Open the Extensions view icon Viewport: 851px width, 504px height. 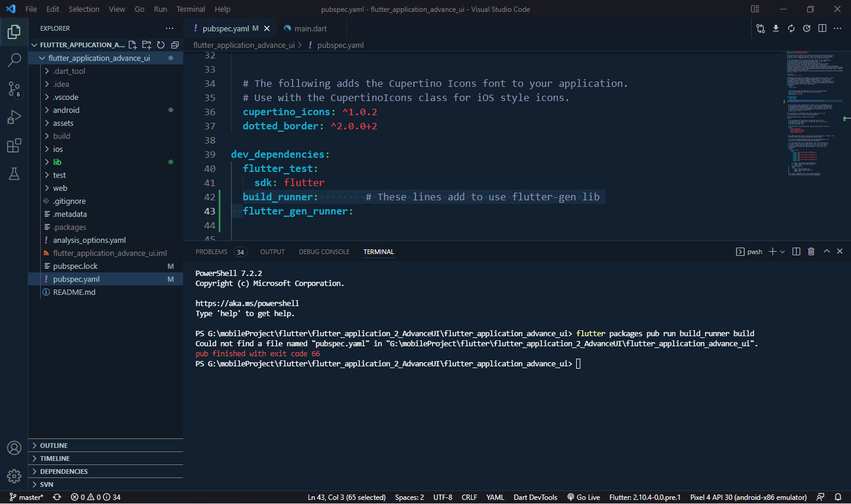(x=14, y=145)
